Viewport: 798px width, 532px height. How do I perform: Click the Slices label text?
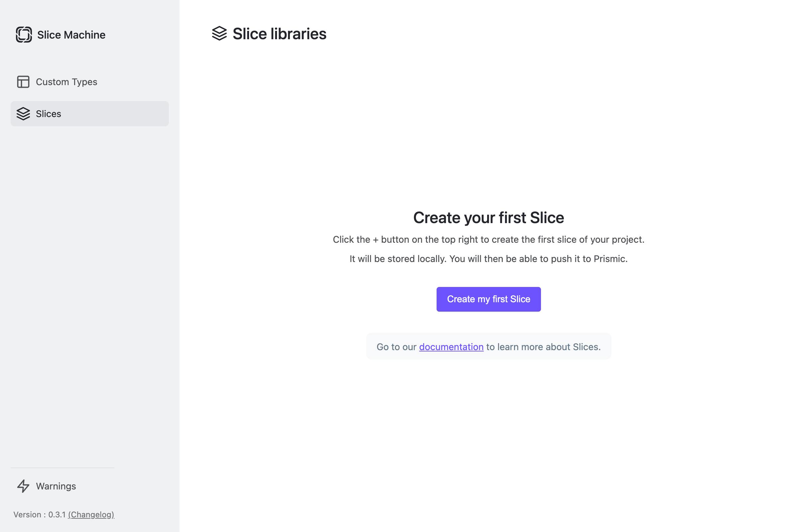coord(49,114)
